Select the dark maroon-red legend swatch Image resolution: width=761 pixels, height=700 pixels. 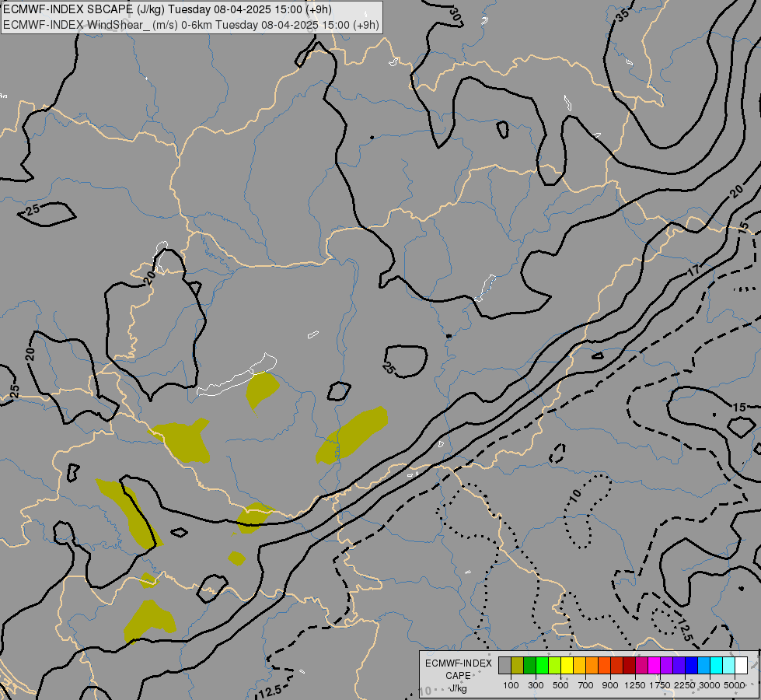pyautogui.click(x=629, y=666)
